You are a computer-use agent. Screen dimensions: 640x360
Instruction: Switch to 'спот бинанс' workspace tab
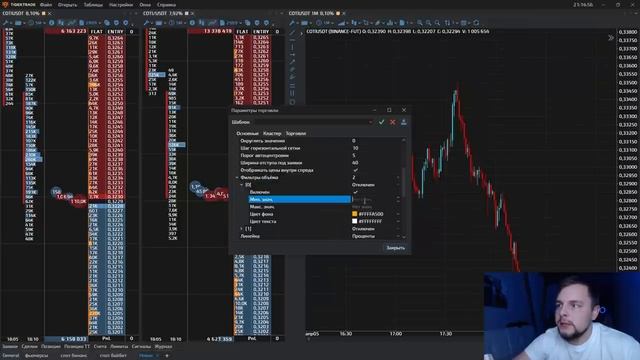click(74, 356)
